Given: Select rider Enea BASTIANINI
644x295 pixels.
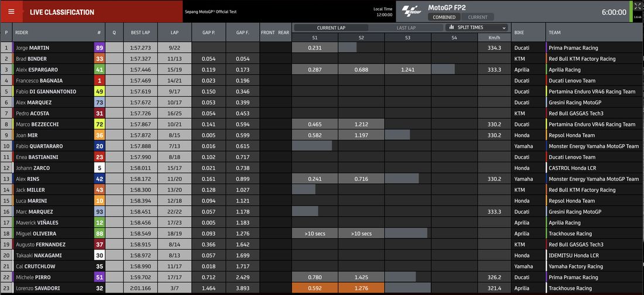Looking at the screenshot, I should (x=37, y=157).
